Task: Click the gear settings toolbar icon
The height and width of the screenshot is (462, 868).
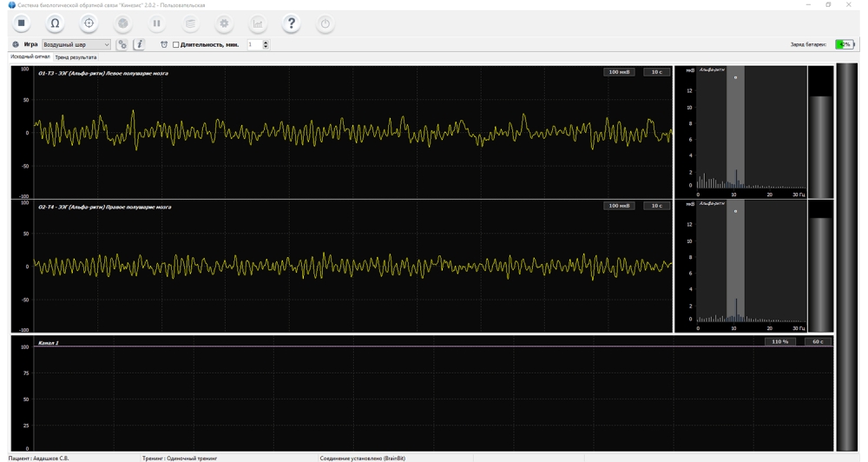Action: tap(224, 23)
